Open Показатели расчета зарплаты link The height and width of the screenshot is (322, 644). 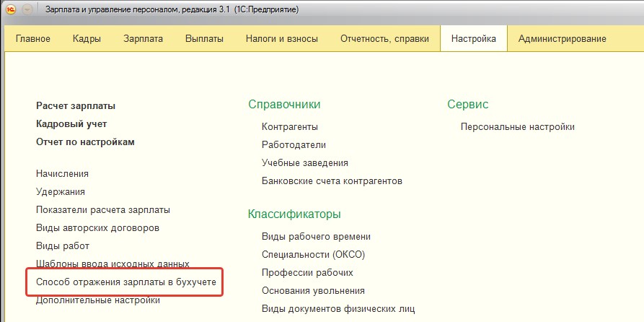click(x=103, y=209)
